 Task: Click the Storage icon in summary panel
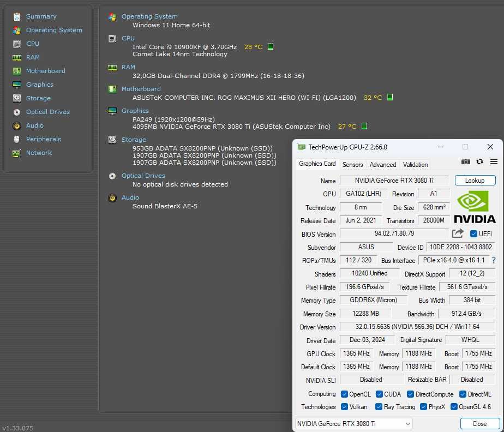point(112,140)
